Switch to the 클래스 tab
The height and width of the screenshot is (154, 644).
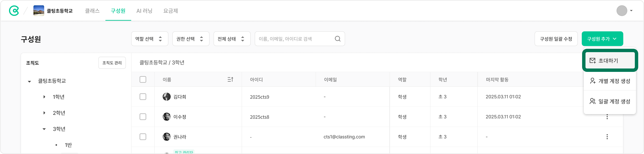click(92, 11)
